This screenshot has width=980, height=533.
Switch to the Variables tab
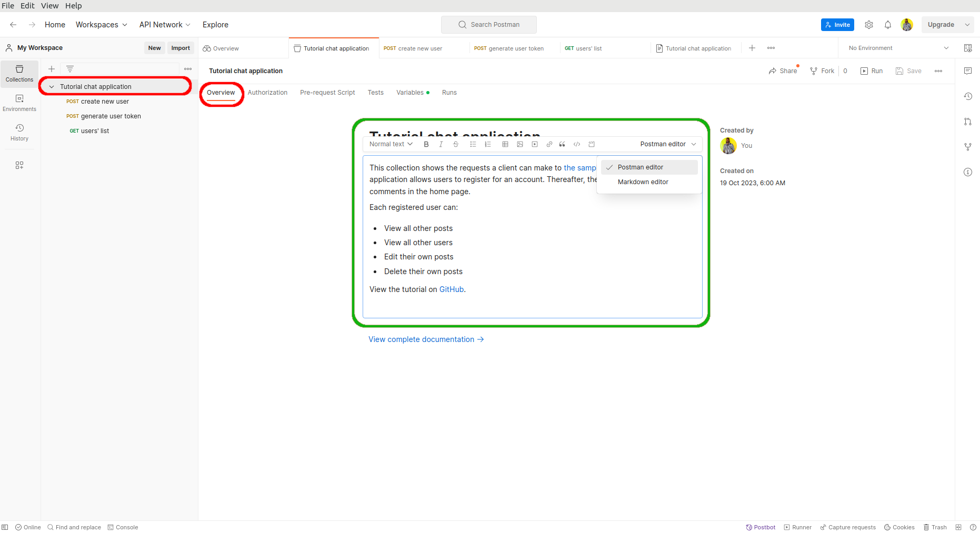(x=413, y=93)
